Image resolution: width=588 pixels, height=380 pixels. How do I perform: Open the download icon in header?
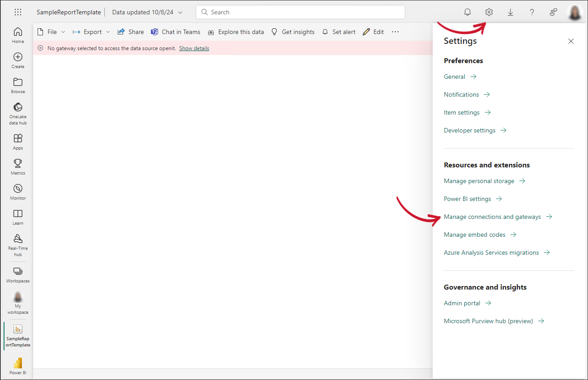(511, 12)
